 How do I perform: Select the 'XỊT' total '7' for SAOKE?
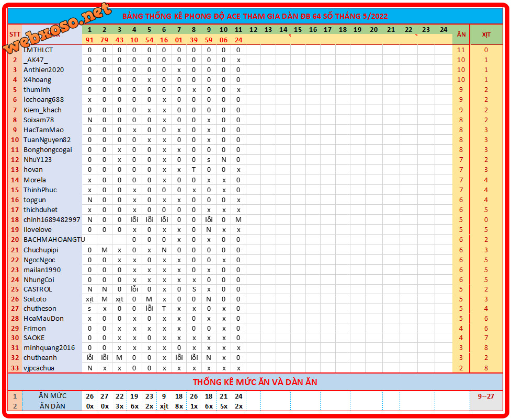point(486,338)
